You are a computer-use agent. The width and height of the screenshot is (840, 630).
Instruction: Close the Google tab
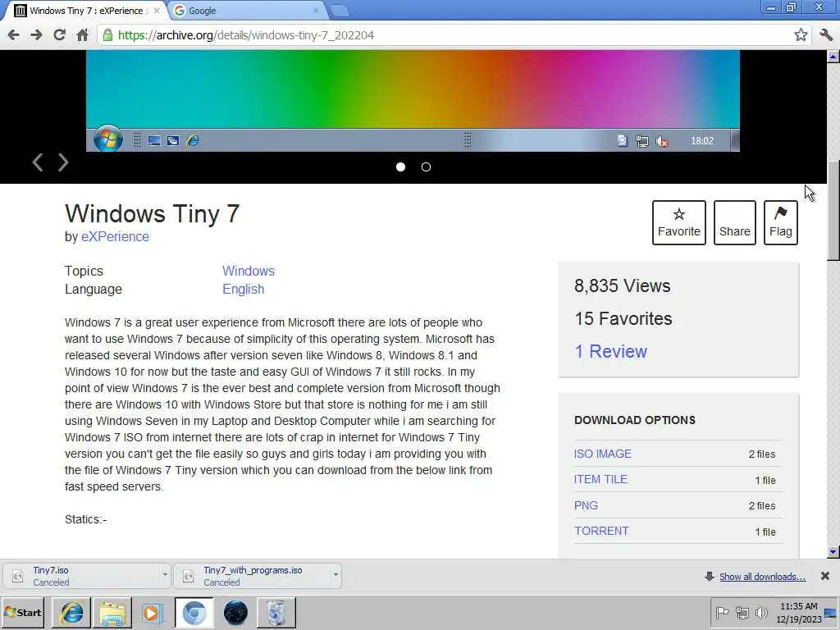pyautogui.click(x=316, y=11)
